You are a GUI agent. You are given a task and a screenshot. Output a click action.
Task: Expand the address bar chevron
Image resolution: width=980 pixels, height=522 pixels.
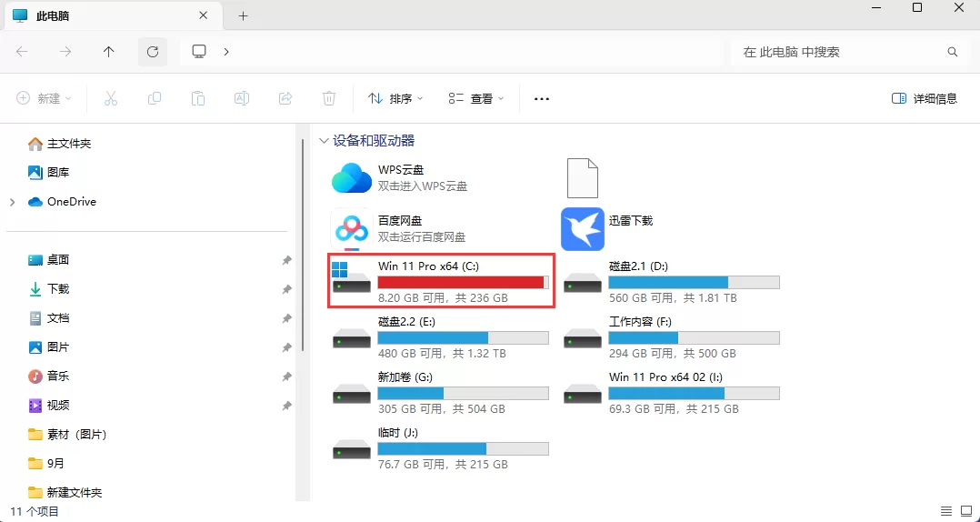point(226,52)
